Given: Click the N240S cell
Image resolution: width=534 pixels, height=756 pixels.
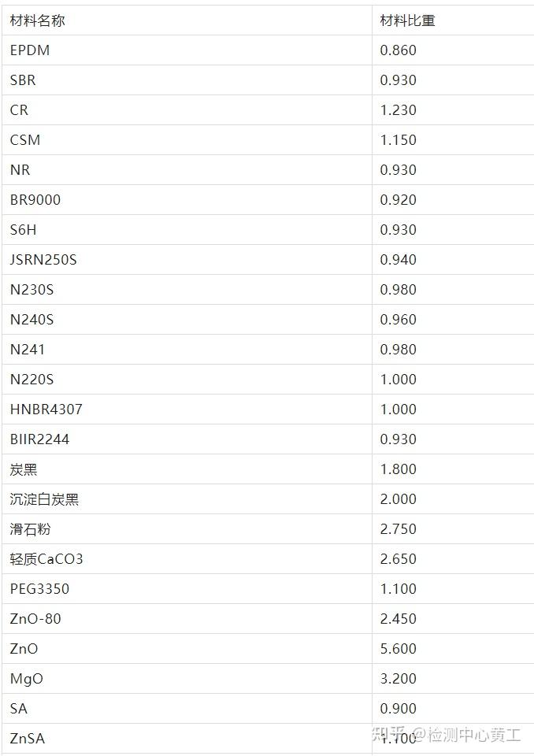Looking at the screenshot, I should click(x=32, y=320).
